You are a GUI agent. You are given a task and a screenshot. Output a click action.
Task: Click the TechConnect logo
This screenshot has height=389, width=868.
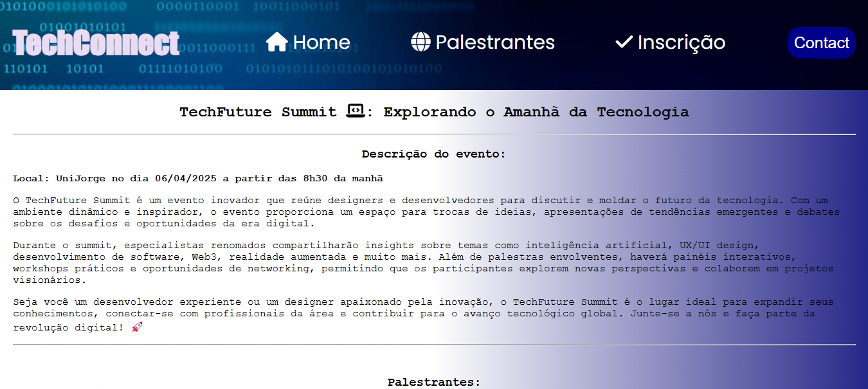click(96, 43)
